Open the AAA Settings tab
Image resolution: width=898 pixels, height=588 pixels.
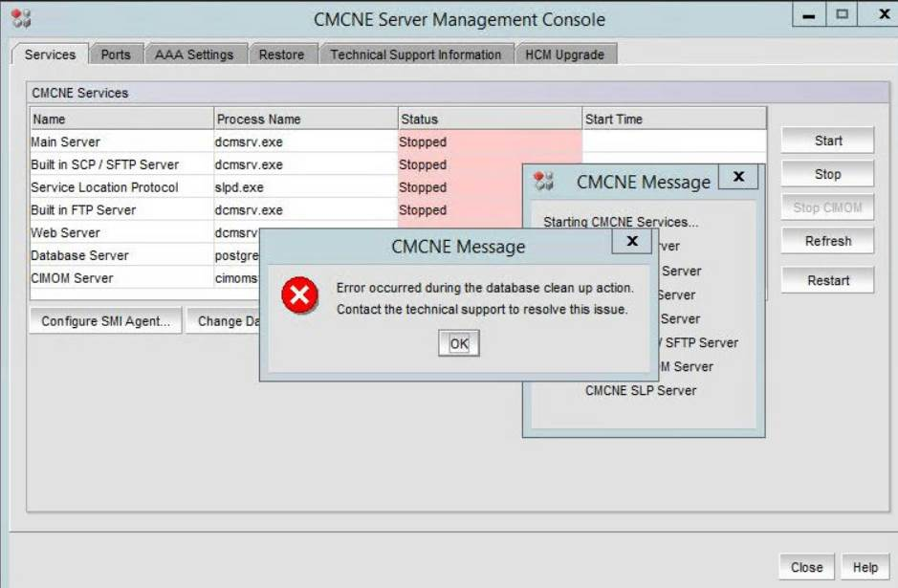tap(192, 54)
